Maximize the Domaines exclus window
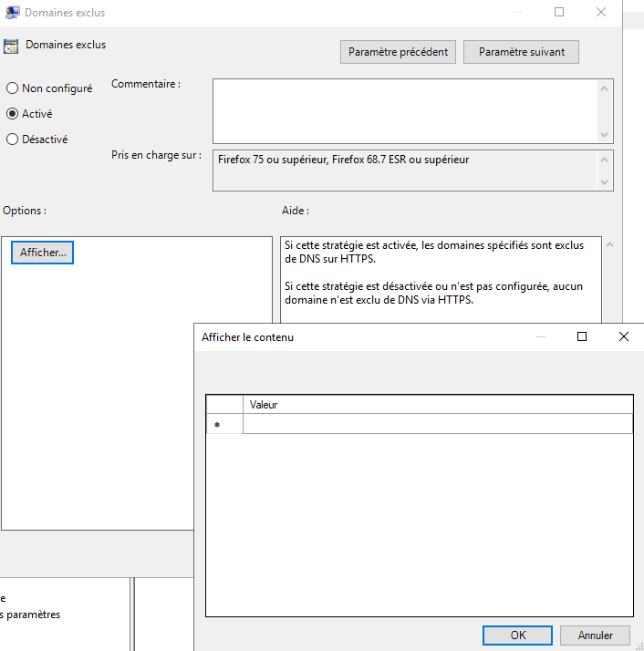The height and width of the screenshot is (651, 644). click(559, 12)
